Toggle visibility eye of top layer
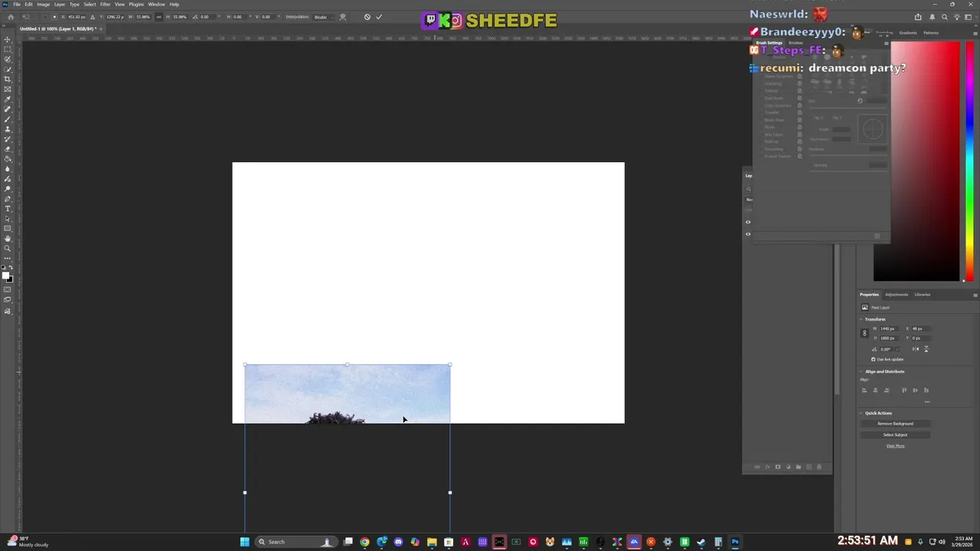Screen dimensions: 980x551 [748, 223]
